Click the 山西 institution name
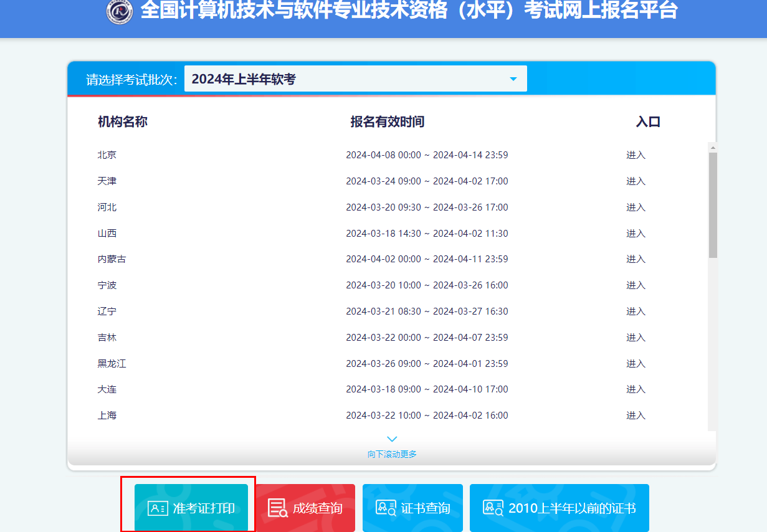 [107, 234]
